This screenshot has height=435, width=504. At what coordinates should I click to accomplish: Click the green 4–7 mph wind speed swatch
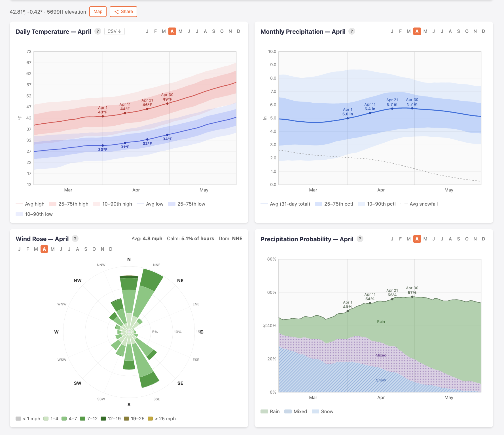click(65, 419)
